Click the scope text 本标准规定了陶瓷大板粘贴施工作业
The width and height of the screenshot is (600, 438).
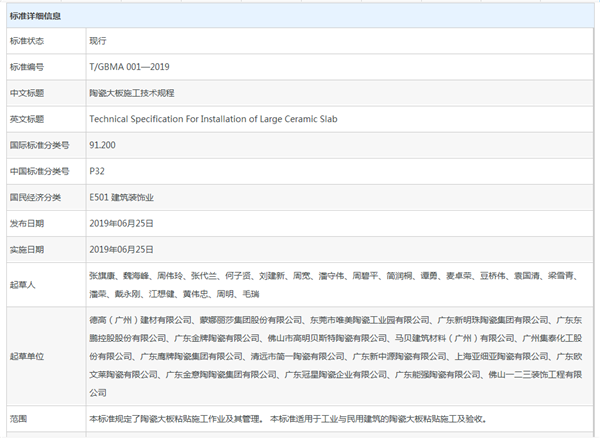289,419
